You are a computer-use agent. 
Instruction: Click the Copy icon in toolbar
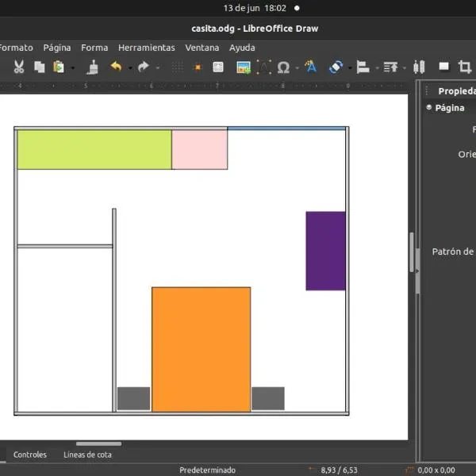point(39,67)
